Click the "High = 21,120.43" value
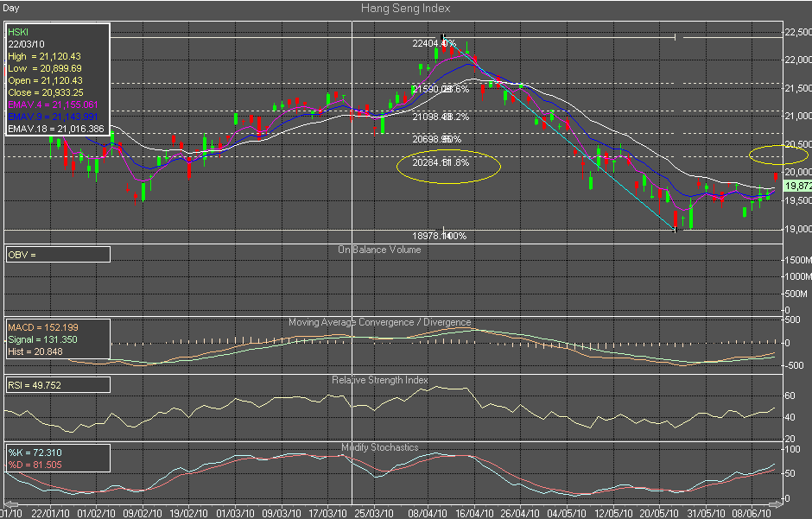The height and width of the screenshot is (519, 812). point(45,56)
